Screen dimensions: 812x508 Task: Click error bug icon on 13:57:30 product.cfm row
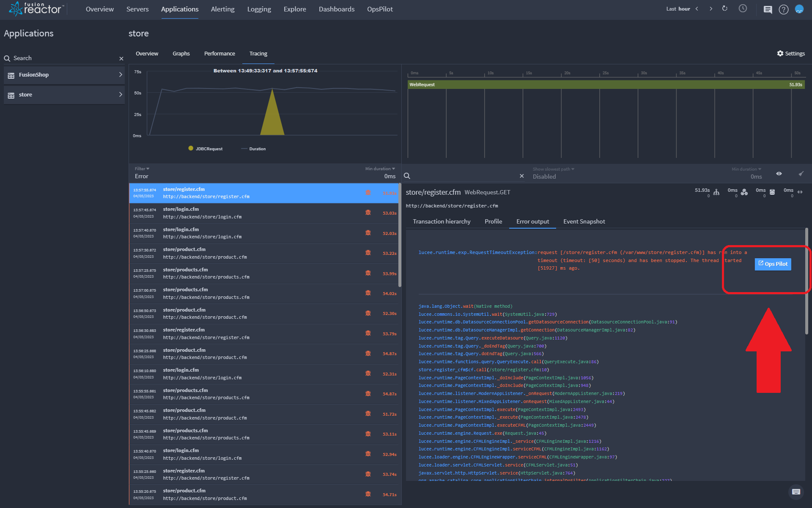click(x=368, y=253)
